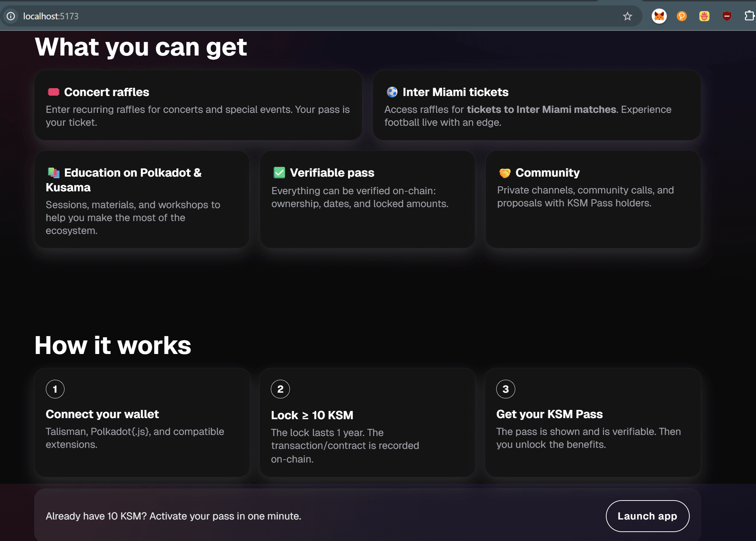This screenshot has width=756, height=541.
Task: Click 'Talisman, Polkadot{.js}, and compatible' text
Action: click(135, 438)
